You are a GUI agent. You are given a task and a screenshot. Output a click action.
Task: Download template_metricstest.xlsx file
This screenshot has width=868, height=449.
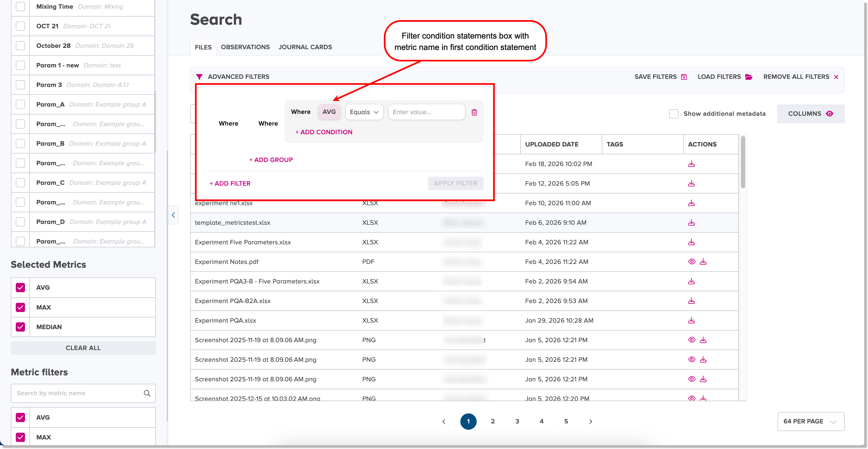pyautogui.click(x=691, y=223)
